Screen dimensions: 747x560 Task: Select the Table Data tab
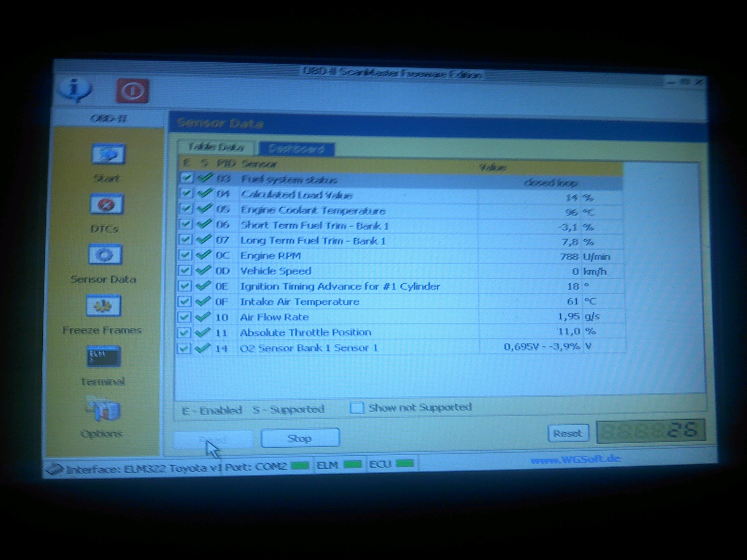coord(216,147)
